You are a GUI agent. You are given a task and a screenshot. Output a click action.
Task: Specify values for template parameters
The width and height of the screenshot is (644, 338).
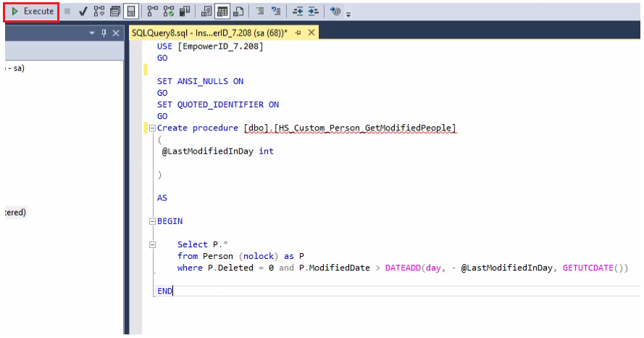click(335, 12)
